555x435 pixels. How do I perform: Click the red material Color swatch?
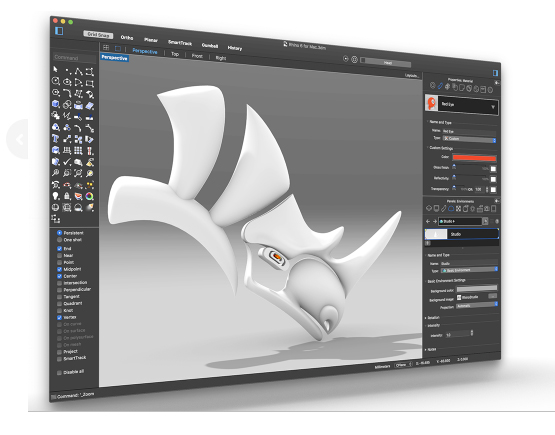pos(474,158)
